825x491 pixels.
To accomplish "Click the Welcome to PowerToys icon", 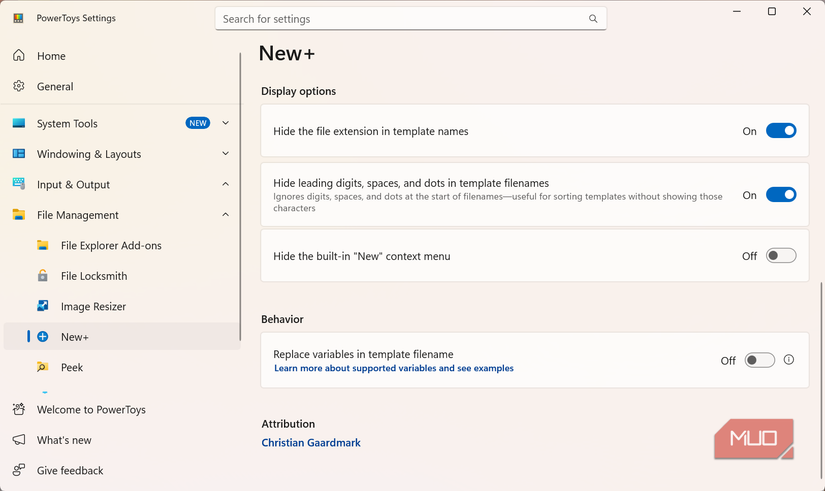I will click(19, 409).
